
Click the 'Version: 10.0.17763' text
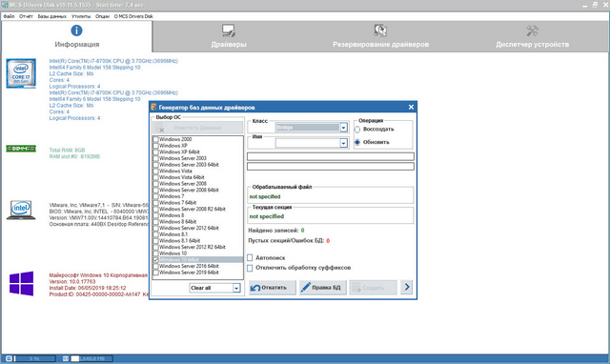(72, 281)
